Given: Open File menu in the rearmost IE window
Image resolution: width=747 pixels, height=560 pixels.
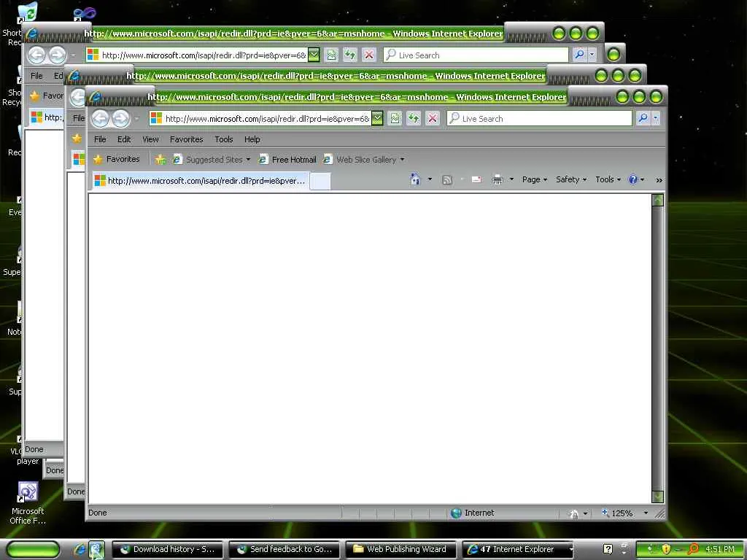Looking at the screenshot, I should coord(36,76).
